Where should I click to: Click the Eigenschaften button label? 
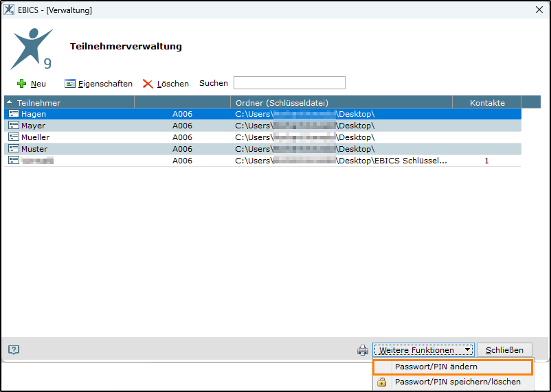coord(105,84)
